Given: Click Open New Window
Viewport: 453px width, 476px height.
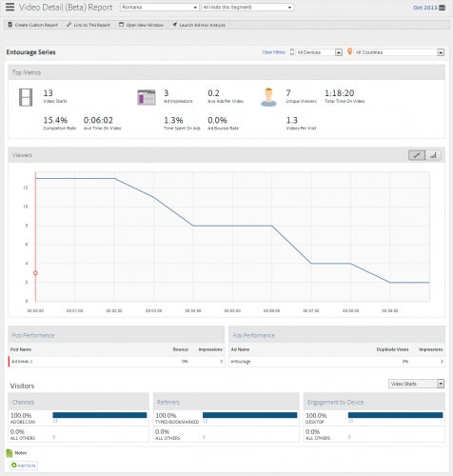Looking at the screenshot, I should click(142, 25).
